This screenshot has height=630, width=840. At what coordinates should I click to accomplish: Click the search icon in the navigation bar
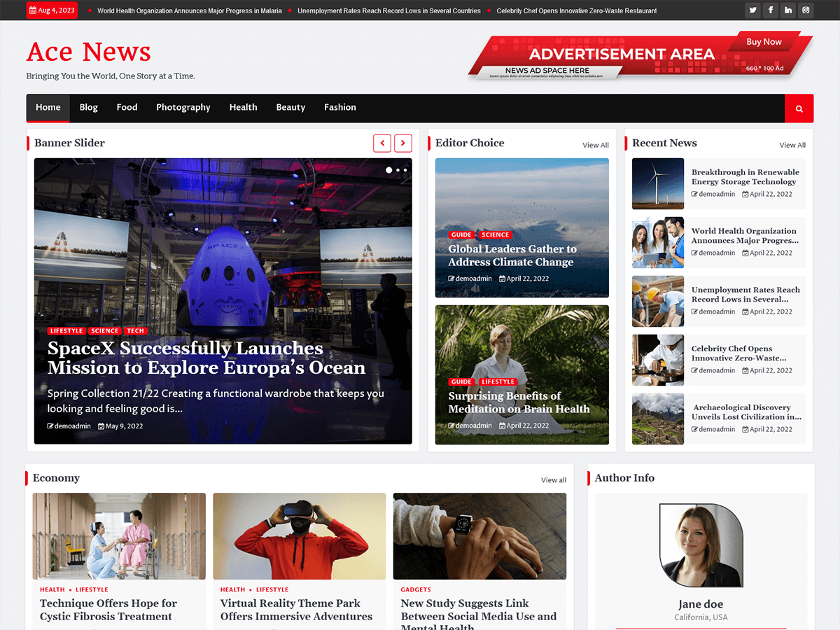pyautogui.click(x=799, y=108)
